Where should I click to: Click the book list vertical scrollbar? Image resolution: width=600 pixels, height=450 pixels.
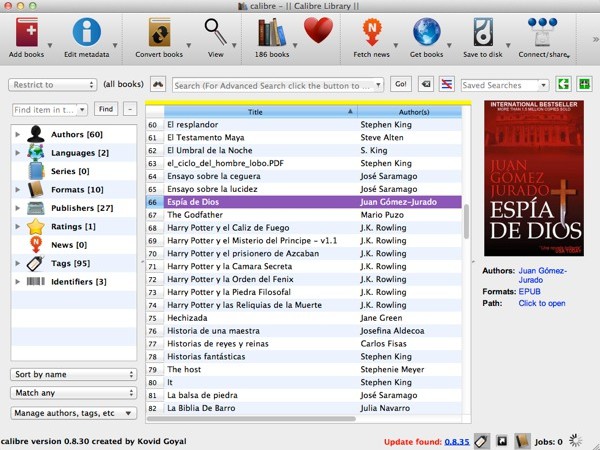[x=466, y=221]
